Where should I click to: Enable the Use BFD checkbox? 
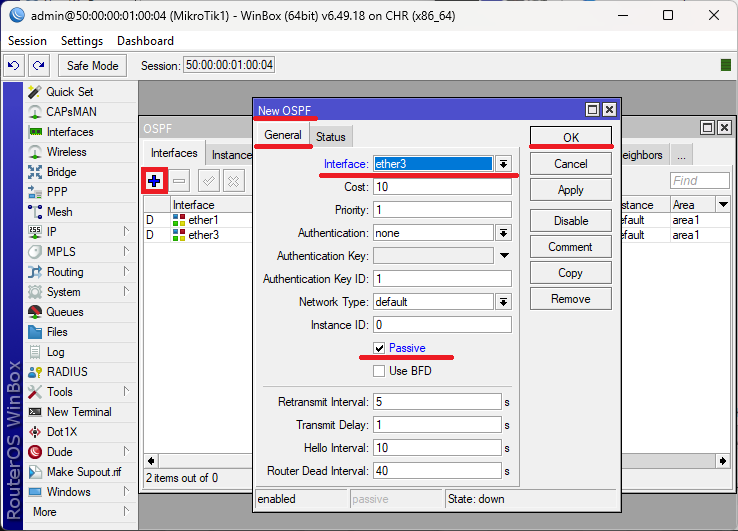(x=379, y=371)
